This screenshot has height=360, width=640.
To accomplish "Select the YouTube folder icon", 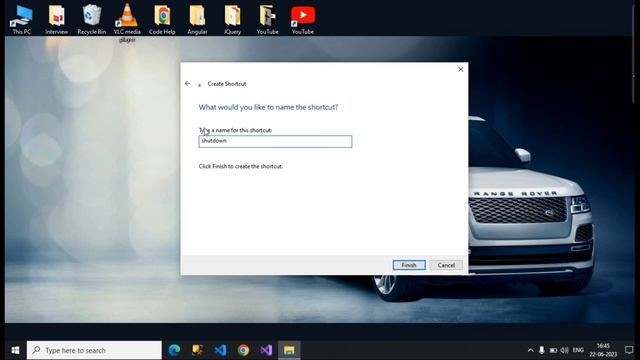I will click(267, 19).
